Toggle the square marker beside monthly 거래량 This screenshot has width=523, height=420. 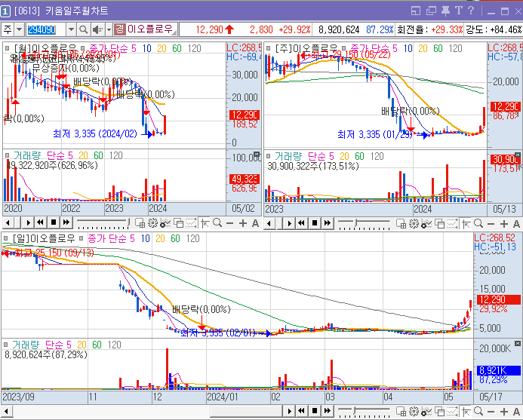[x=7, y=155]
